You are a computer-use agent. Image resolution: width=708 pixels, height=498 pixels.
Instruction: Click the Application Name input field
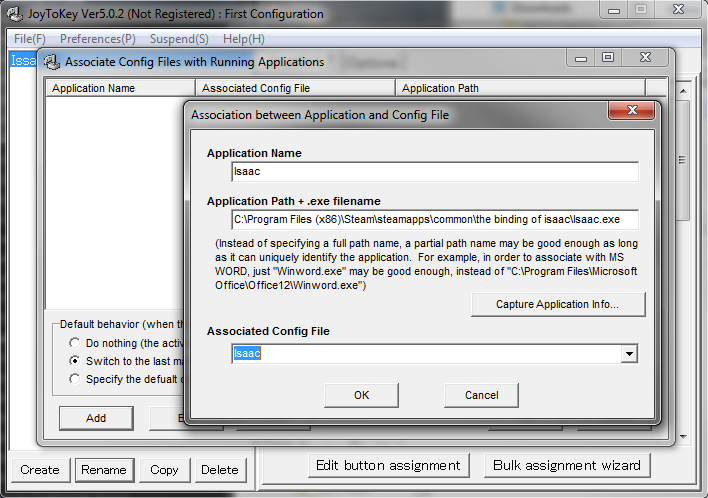click(435, 172)
